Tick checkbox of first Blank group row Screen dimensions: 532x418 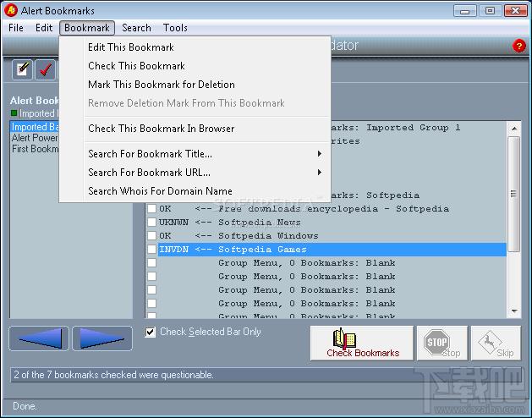[x=151, y=263]
